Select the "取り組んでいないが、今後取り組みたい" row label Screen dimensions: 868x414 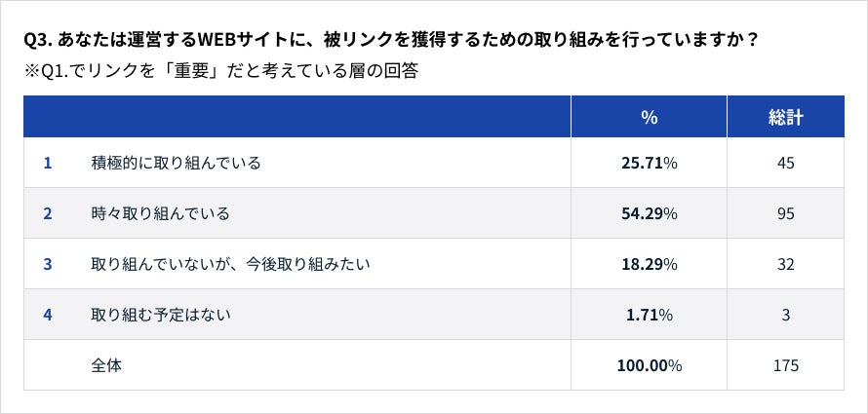(x=230, y=264)
